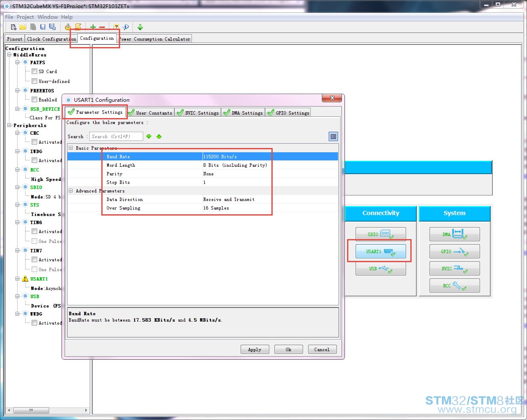The width and height of the screenshot is (527, 420).
Task: Tick the IWDG Activated checkbox
Action: click(x=34, y=160)
